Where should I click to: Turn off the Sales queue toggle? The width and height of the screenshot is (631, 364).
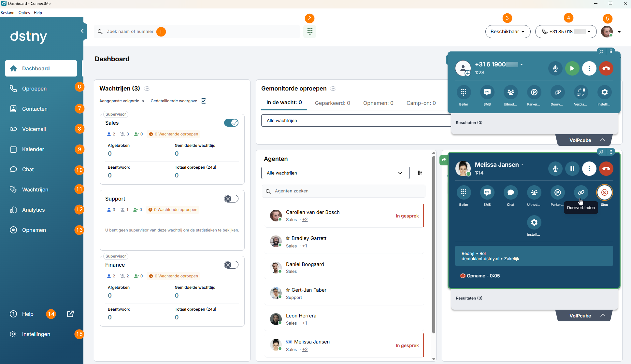[231, 123]
